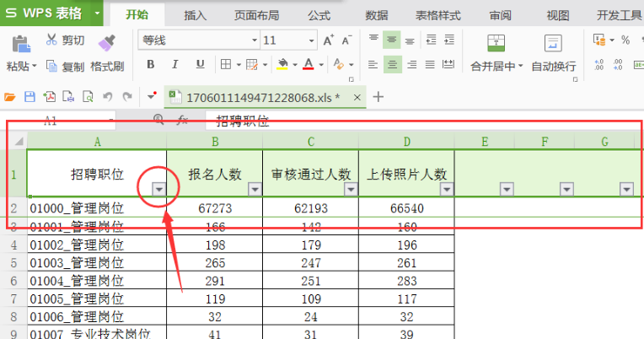Select cell 01004_管理岗位

(x=97, y=281)
